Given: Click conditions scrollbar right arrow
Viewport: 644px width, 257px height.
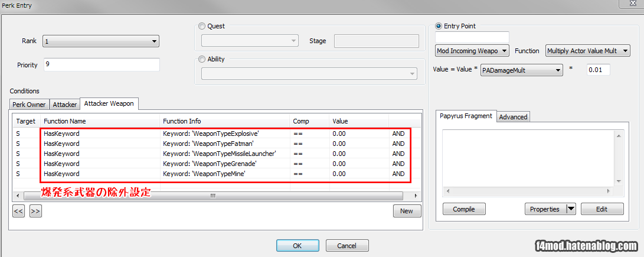Looking at the screenshot, I should [x=415, y=196].
